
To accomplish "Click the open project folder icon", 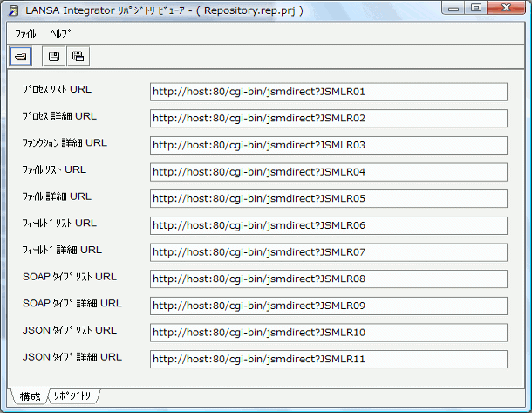I will [21, 57].
